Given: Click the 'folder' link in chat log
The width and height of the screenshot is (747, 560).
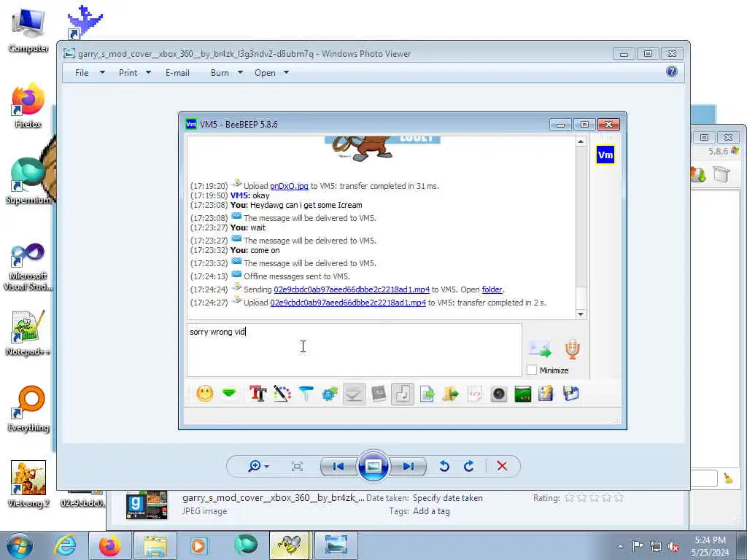Looking at the screenshot, I should (492, 289).
